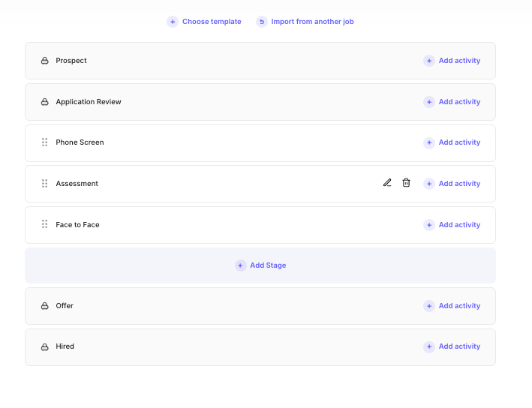Add activity to Application Review stage
The height and width of the screenshot is (408, 532).
(452, 102)
